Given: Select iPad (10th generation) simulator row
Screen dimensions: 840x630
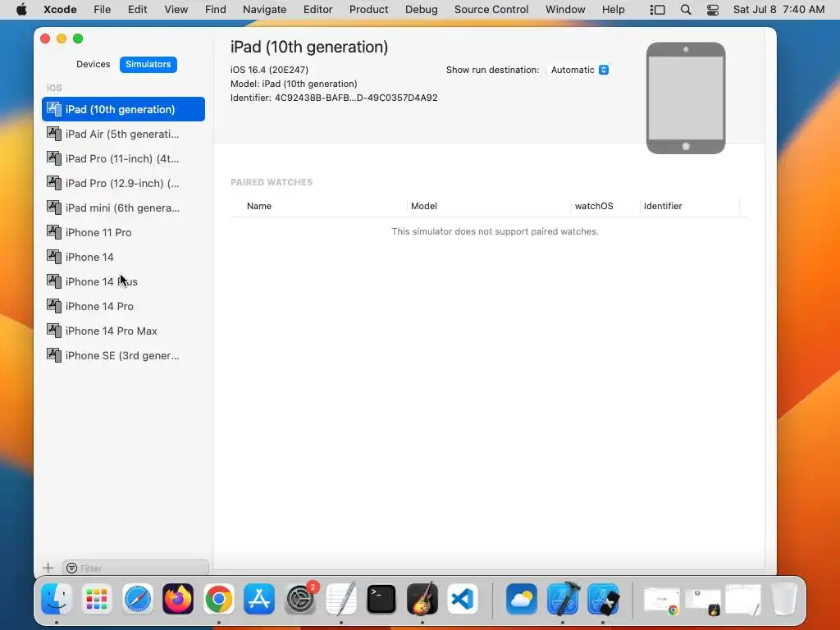Looking at the screenshot, I should 123,109.
